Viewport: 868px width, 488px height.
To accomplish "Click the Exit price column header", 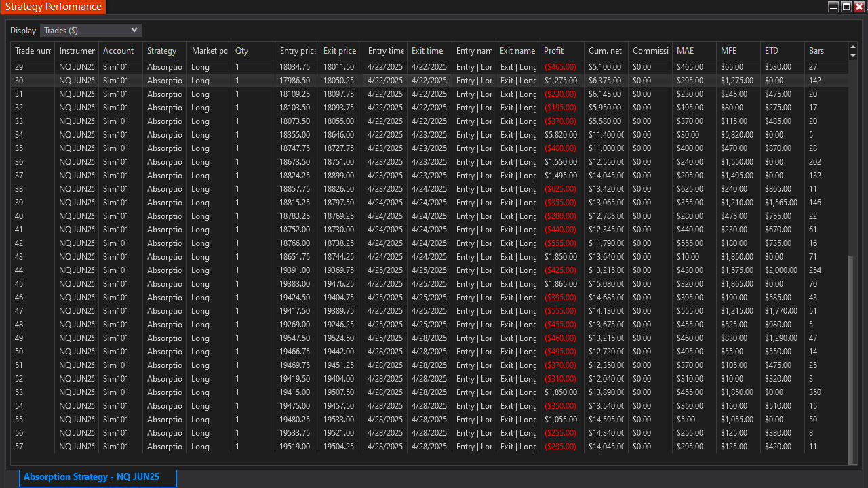I will (341, 51).
